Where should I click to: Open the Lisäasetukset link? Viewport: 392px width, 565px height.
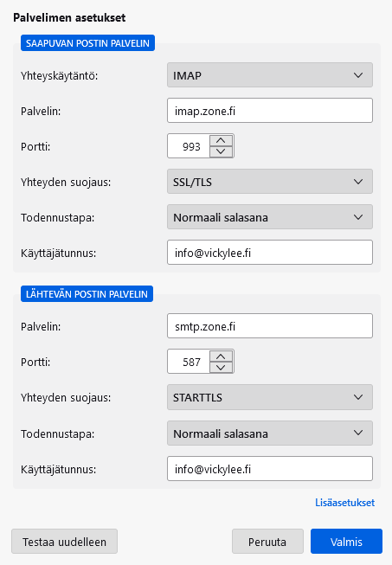click(x=344, y=503)
